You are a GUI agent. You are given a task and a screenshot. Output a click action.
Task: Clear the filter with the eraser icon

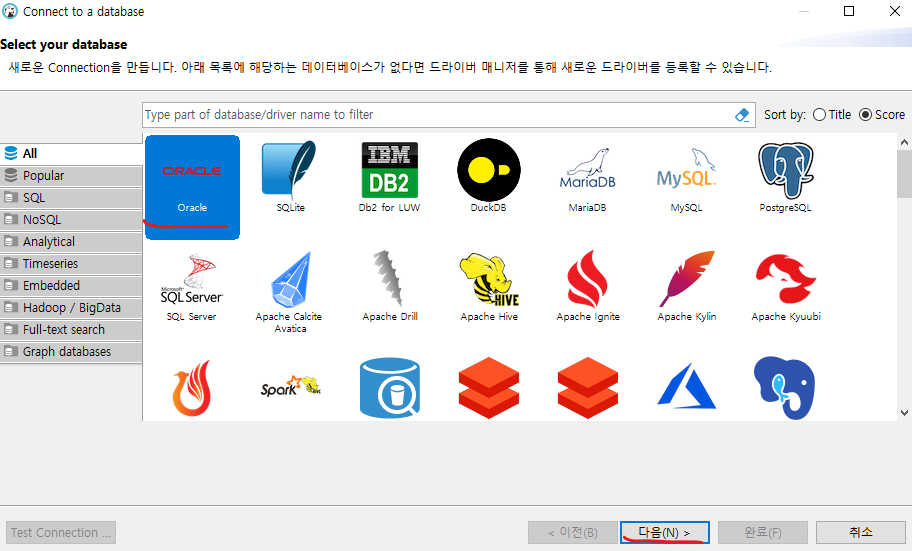[742, 115]
